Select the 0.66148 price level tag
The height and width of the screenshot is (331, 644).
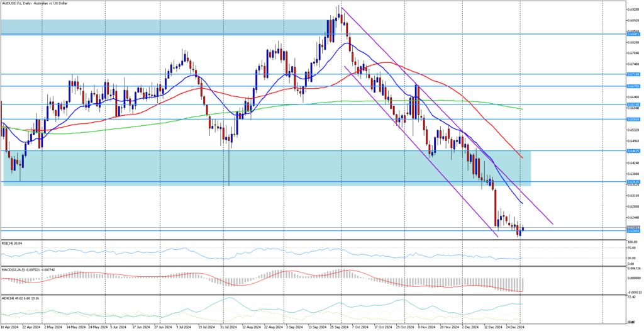click(633, 104)
